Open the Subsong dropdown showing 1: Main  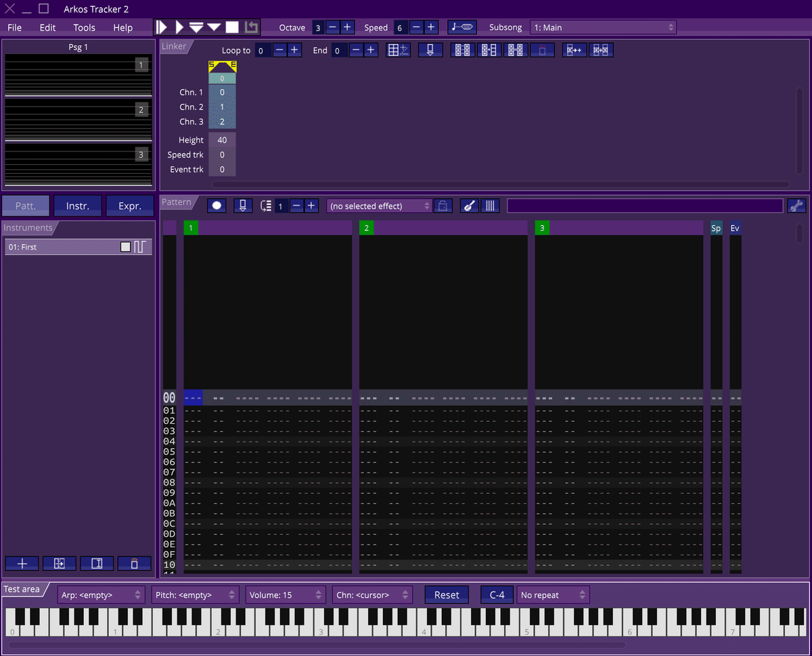(604, 27)
